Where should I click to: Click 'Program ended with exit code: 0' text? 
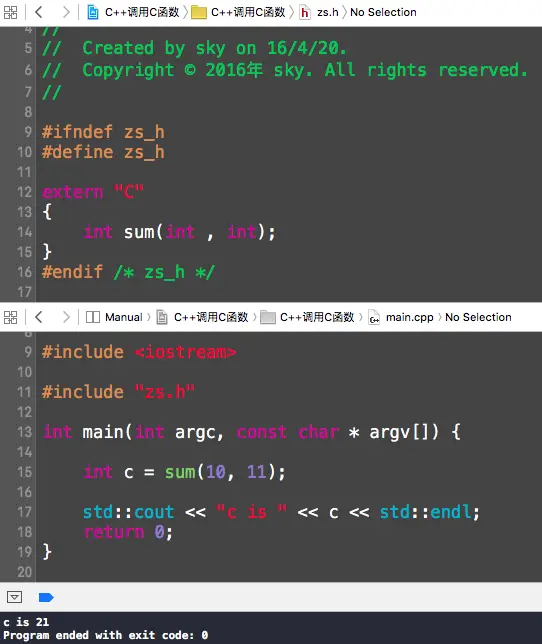click(106, 635)
